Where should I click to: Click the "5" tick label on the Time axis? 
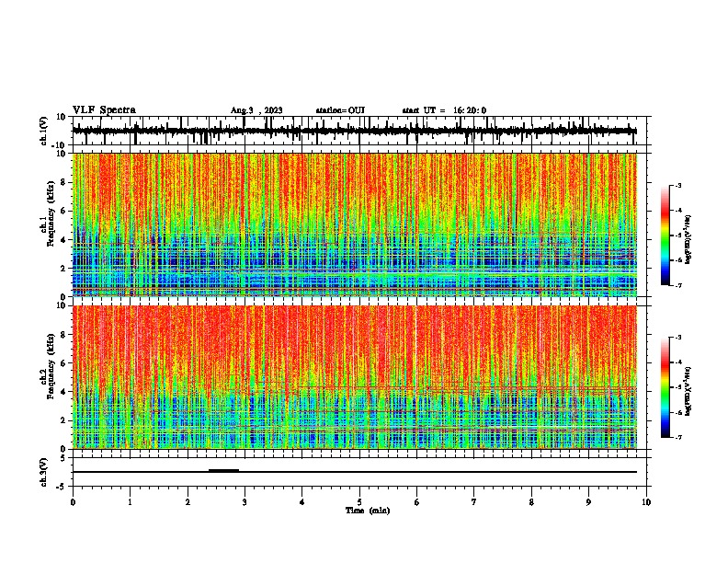coord(359,502)
